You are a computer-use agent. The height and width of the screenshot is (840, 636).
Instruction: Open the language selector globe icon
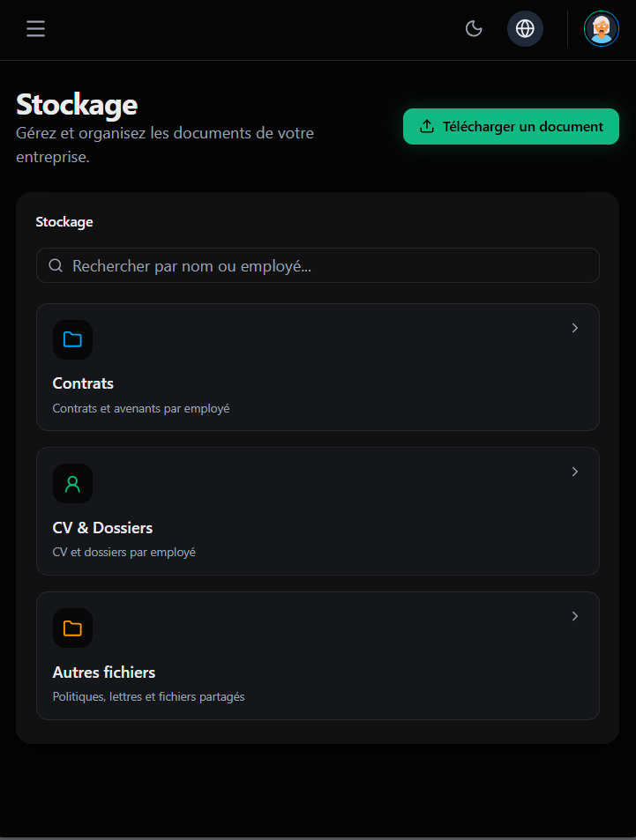(x=525, y=28)
